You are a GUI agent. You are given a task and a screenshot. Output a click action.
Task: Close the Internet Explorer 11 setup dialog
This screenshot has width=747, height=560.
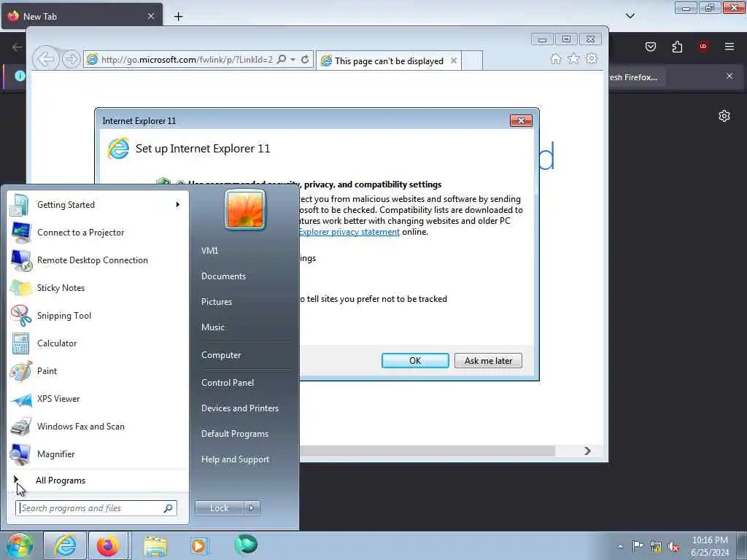[x=521, y=121]
